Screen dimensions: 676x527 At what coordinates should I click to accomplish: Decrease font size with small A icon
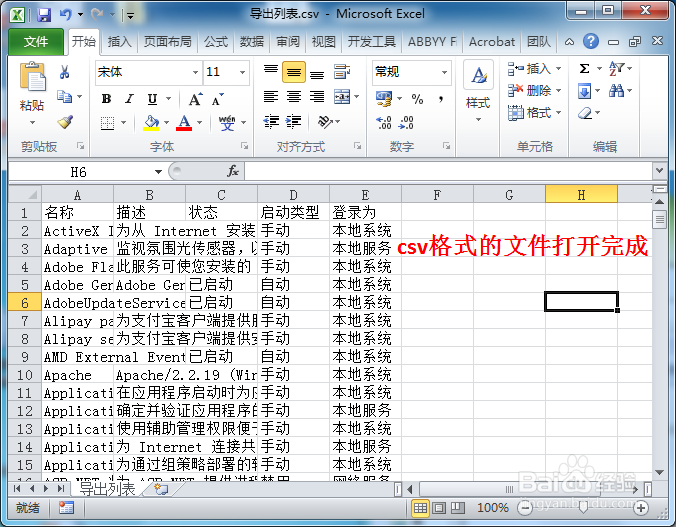(218, 99)
